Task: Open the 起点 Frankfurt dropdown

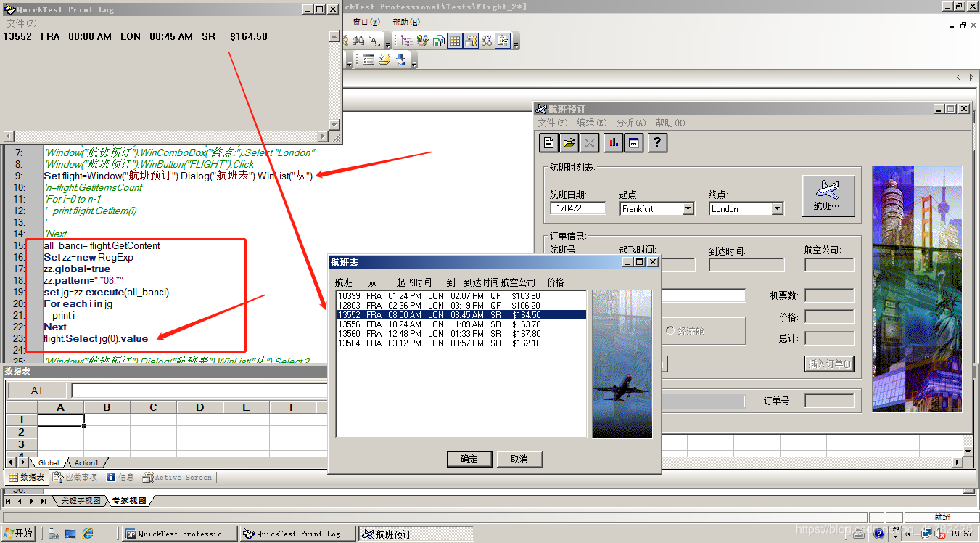Action: pos(688,209)
